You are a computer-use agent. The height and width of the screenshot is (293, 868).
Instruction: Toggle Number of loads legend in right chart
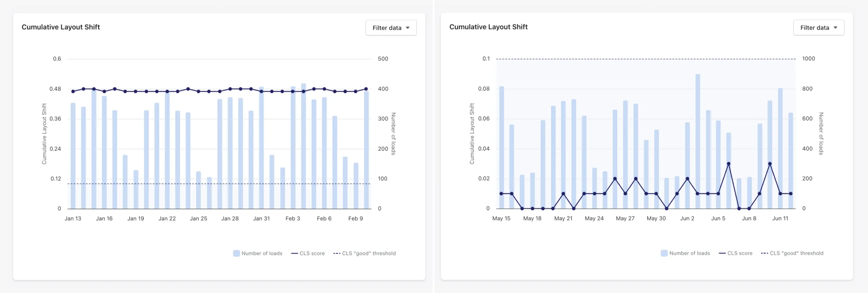click(x=685, y=253)
